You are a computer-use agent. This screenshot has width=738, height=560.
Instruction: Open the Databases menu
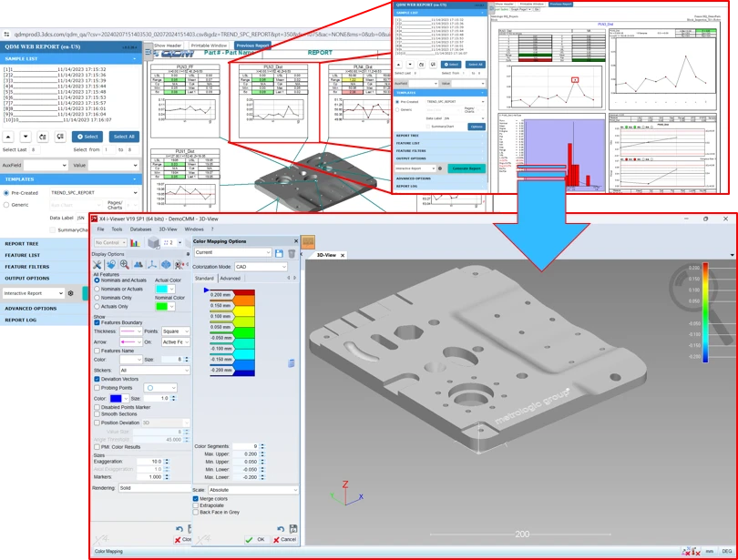point(140,229)
